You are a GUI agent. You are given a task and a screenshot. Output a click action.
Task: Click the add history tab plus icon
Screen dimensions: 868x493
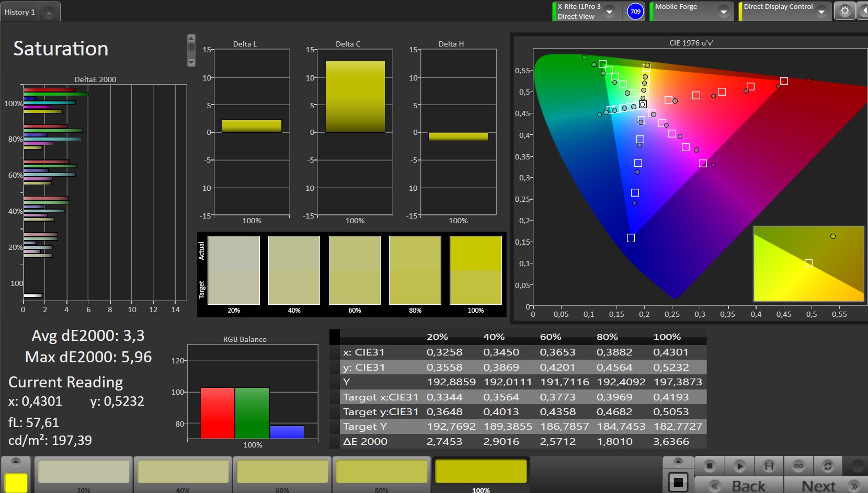coord(49,13)
